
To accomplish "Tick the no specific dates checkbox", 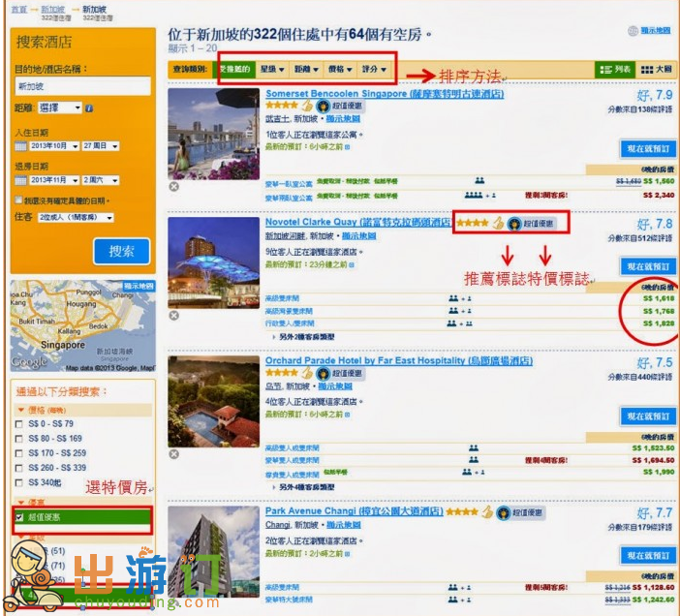I will click(18, 200).
